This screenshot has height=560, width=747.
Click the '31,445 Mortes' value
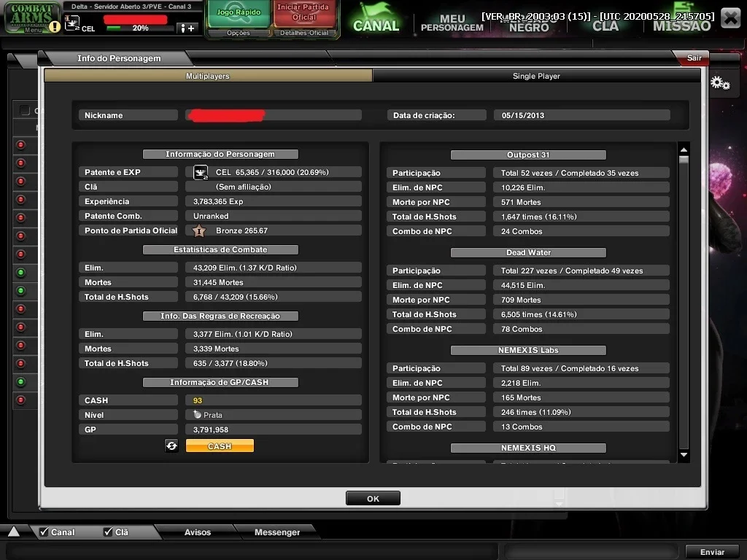pos(218,282)
